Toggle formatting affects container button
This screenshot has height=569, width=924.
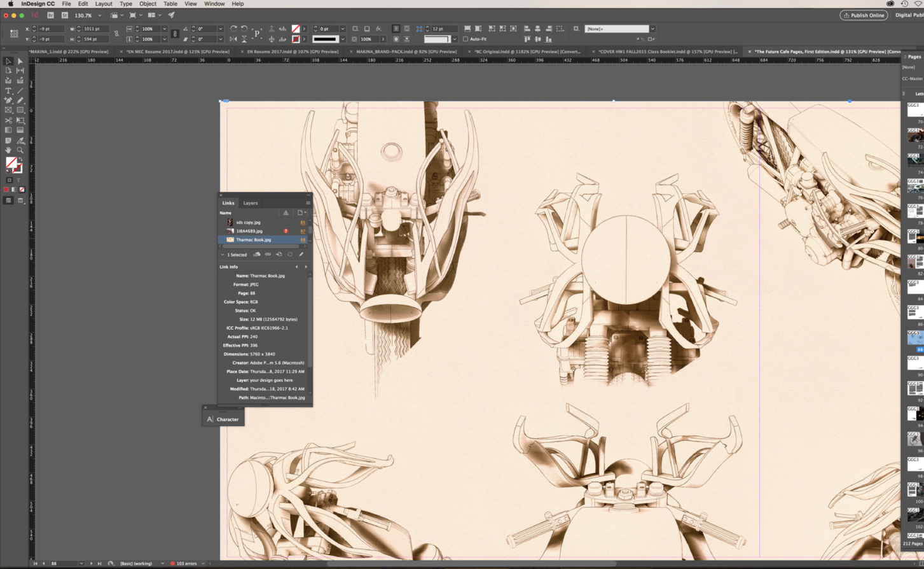tap(9, 180)
